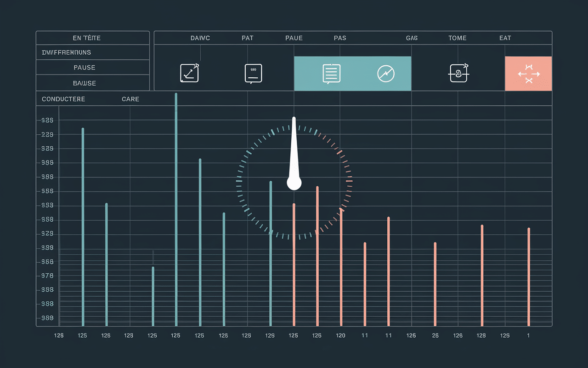The image size is (588, 368).
Task: Select the TOME tab
Action: pyautogui.click(x=457, y=38)
